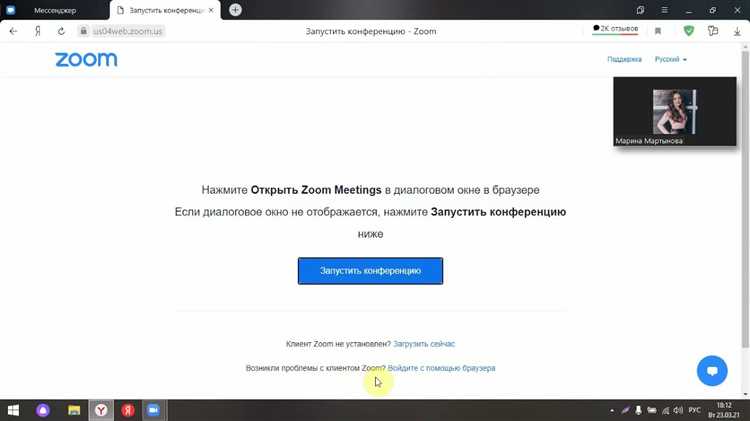Open the taskbar clock and date
Viewport: 750px width, 421px height.
pyautogui.click(x=725, y=410)
